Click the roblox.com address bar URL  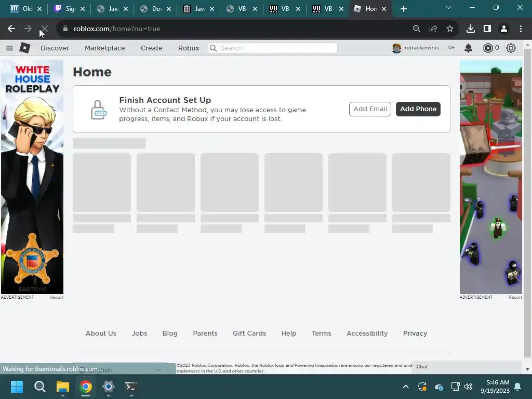click(x=117, y=29)
